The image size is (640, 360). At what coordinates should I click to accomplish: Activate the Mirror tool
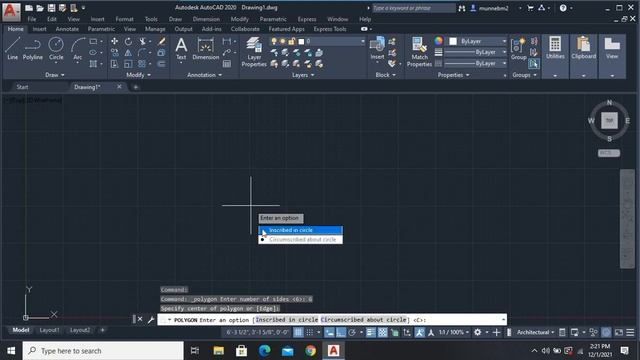pyautogui.click(x=128, y=52)
